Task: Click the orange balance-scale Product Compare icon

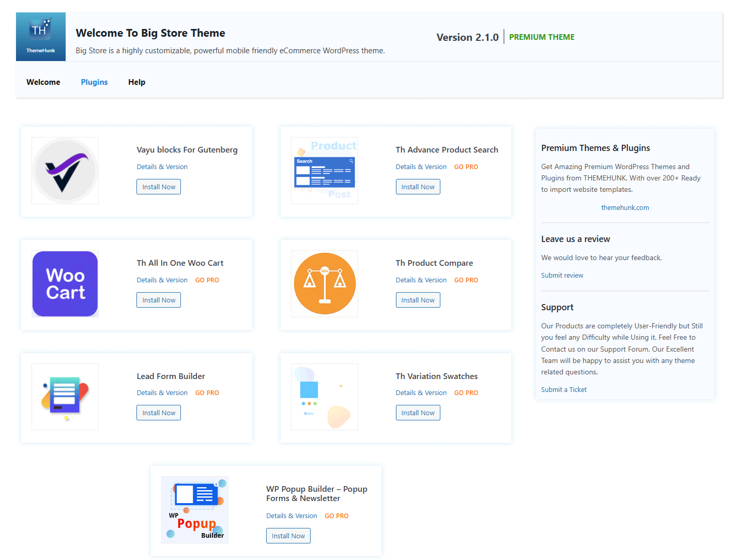Action: 325,284
